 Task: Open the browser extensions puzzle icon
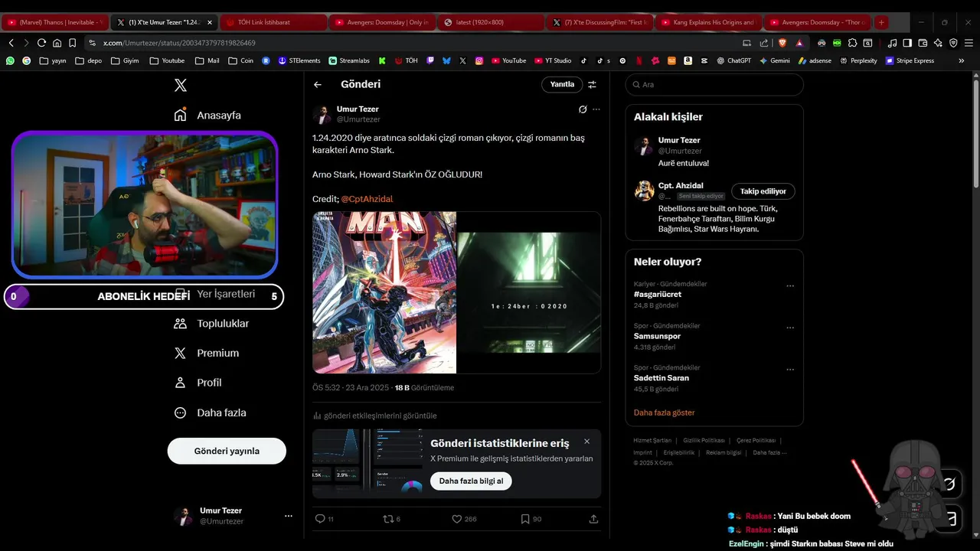(x=852, y=43)
